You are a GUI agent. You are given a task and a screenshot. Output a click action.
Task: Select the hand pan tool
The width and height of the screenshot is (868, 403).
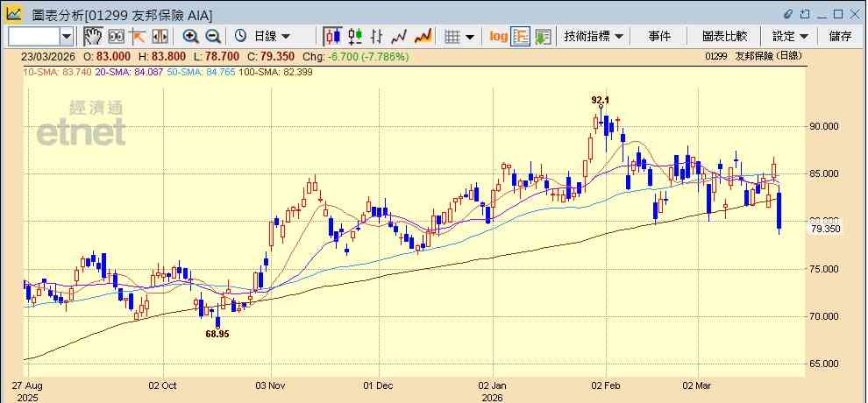point(94,37)
